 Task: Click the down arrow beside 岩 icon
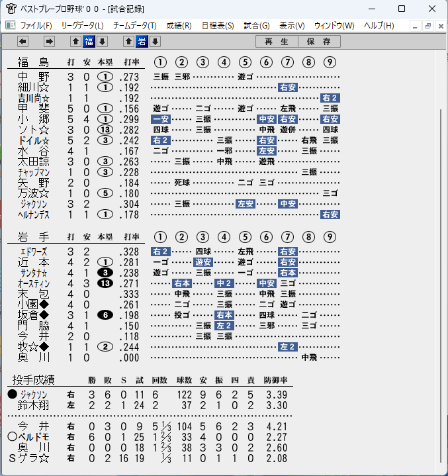155,41
